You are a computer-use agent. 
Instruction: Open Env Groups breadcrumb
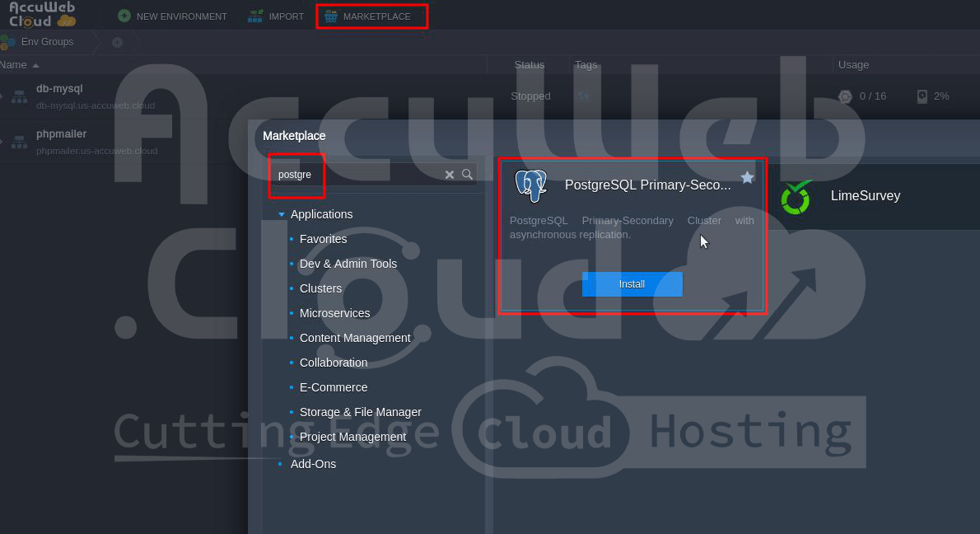click(47, 42)
